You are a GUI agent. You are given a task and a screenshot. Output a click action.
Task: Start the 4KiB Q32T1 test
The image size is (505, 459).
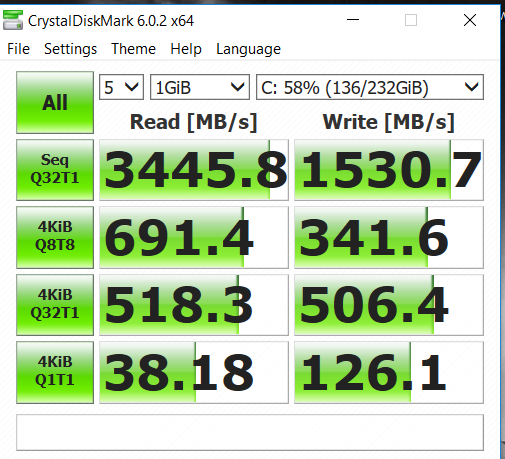(55, 305)
